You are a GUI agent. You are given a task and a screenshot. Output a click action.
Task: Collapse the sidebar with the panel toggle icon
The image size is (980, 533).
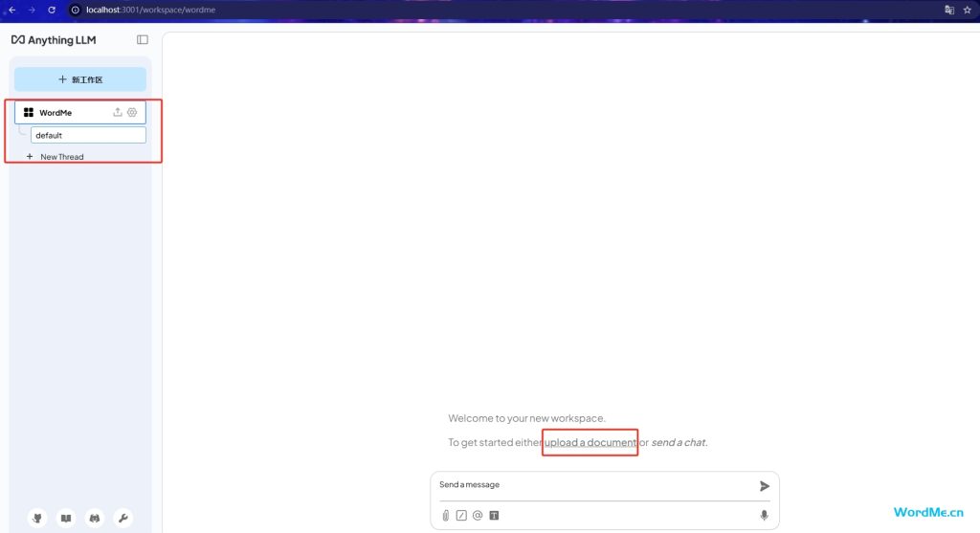[143, 39]
